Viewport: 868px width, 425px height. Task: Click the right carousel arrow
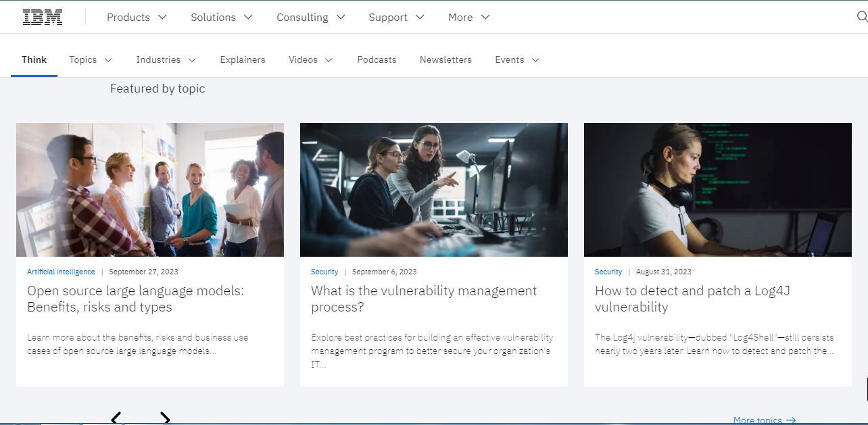click(164, 418)
